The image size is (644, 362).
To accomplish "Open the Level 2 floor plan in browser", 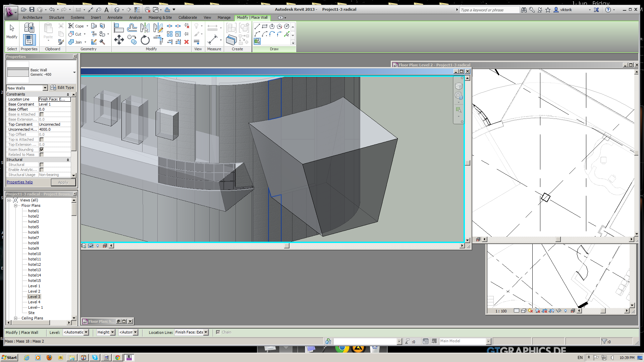I will [34, 291].
